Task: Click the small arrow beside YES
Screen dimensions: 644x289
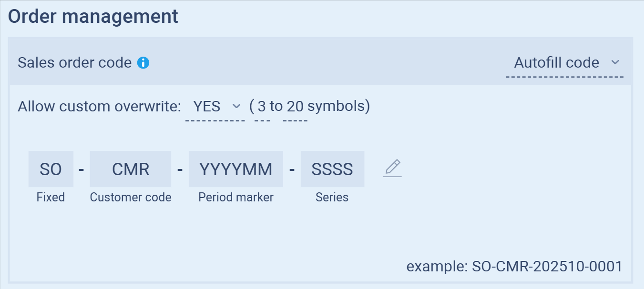Action: [236, 106]
